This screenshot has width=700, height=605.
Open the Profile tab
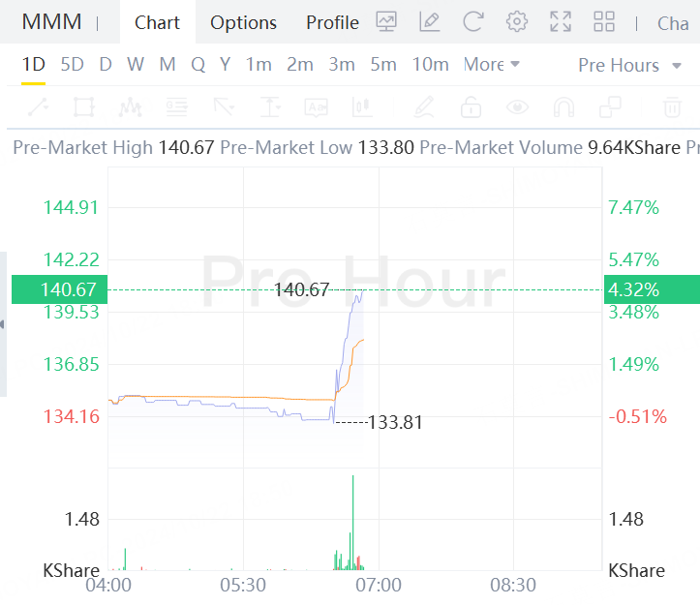(333, 22)
